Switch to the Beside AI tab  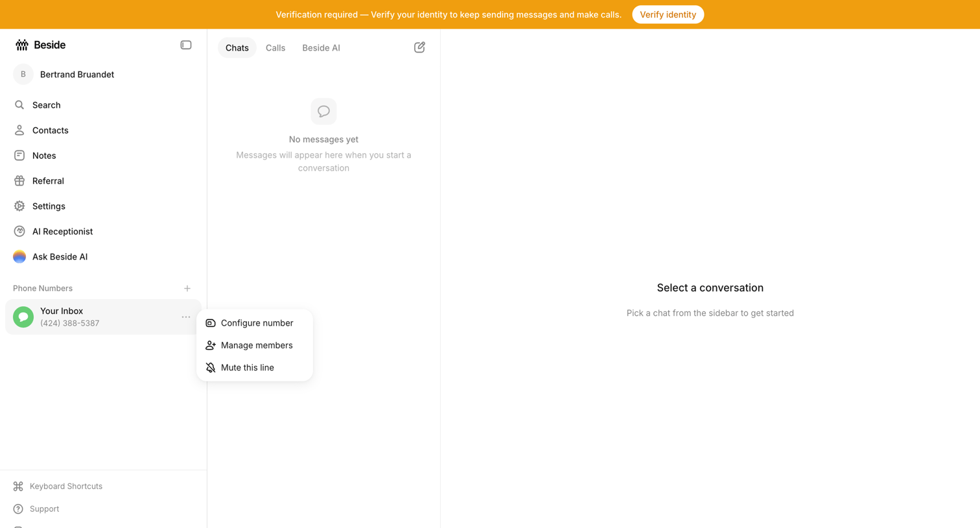pos(321,48)
